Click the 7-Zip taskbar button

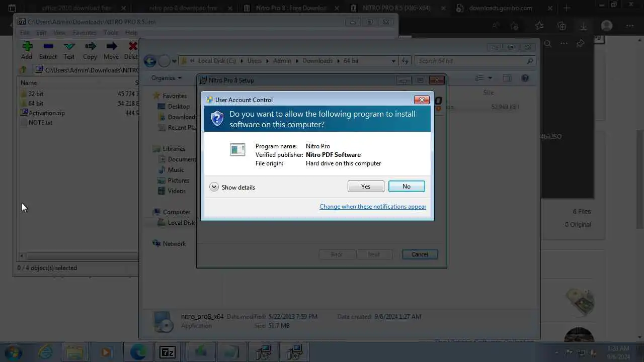168,352
